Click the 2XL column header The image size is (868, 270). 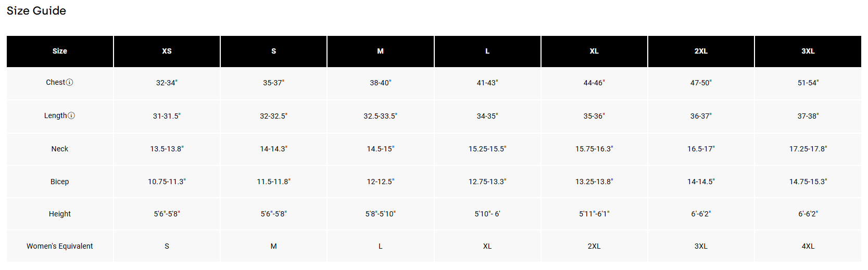(x=701, y=51)
